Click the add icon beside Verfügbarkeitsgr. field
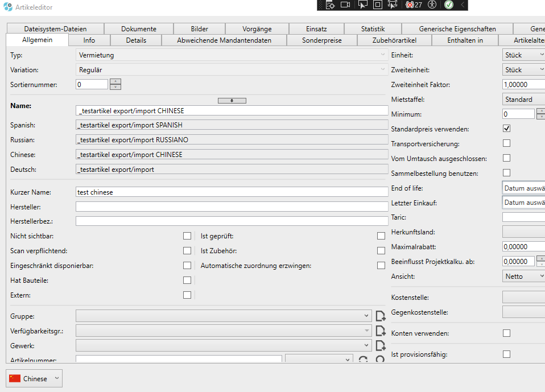Screen dimensions: 545x392 coord(381,331)
